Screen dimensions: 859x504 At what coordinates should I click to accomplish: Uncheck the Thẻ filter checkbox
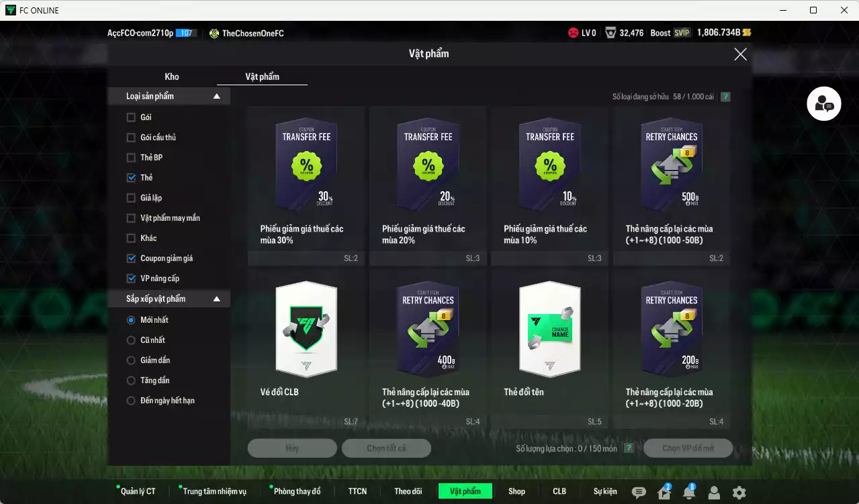pyautogui.click(x=131, y=178)
